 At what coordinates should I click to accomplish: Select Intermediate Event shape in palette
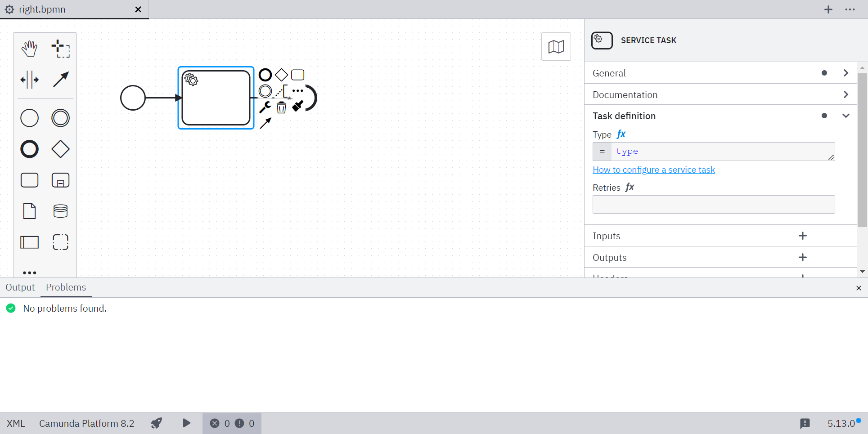pos(60,118)
